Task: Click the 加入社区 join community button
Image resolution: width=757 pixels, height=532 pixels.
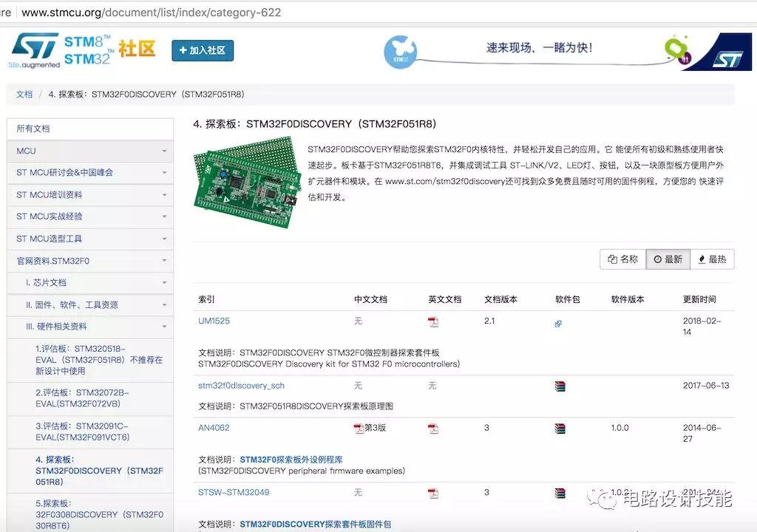Action: click(x=203, y=50)
